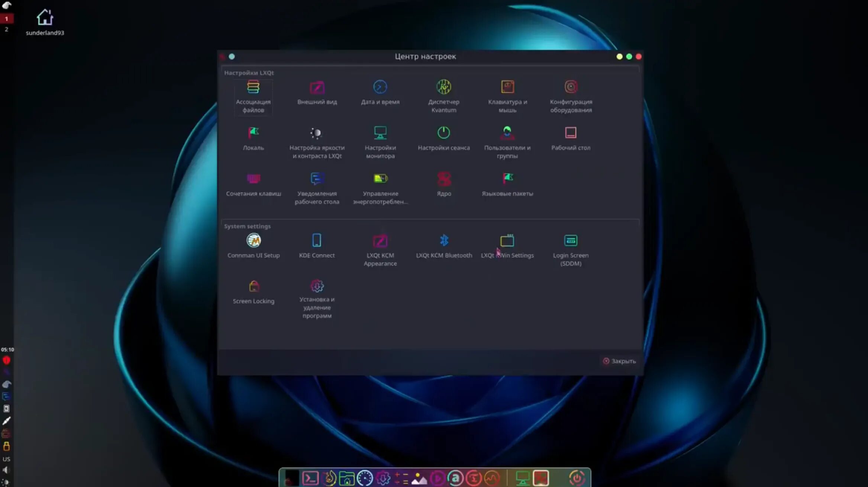Click the power button in dock

(x=577, y=478)
